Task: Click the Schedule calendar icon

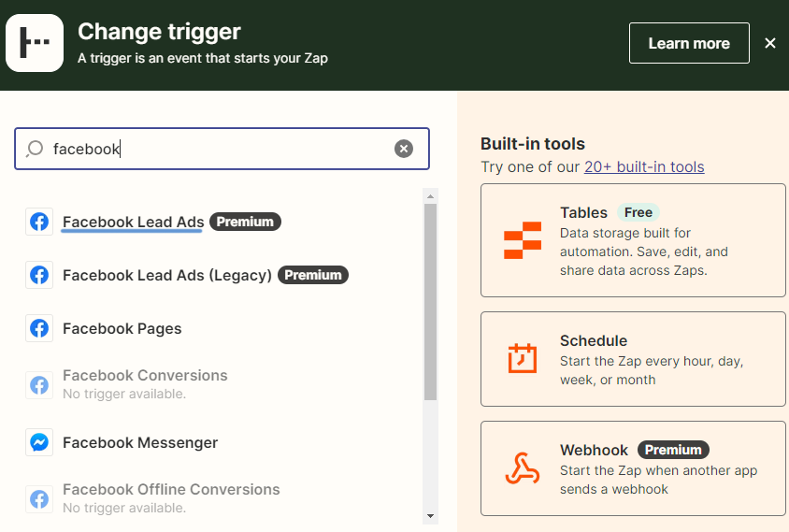Action: coord(523,358)
